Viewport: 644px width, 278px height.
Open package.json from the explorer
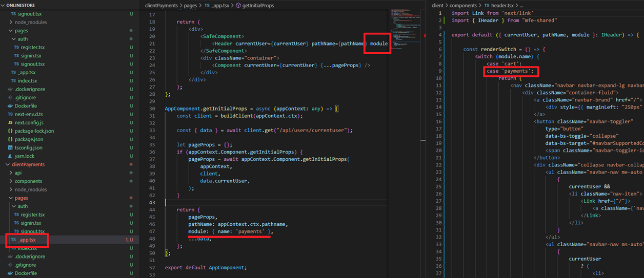[x=29, y=139]
